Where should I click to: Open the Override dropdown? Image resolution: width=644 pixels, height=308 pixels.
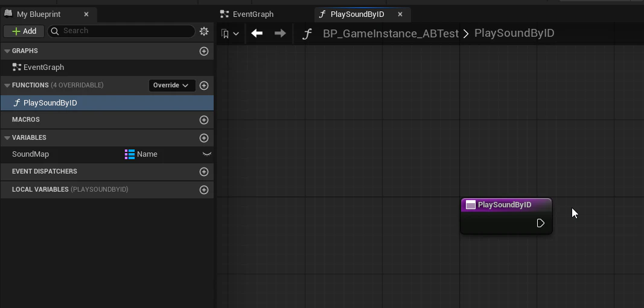(171, 86)
